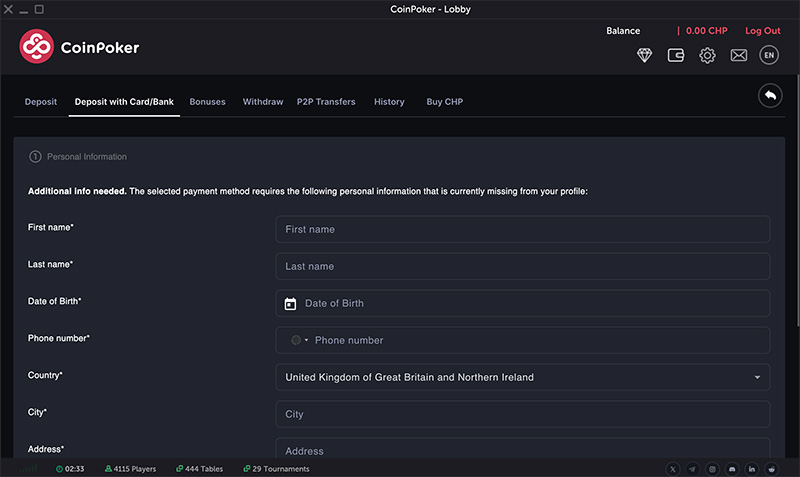Open the X (Twitter) social link
800x477 pixels.
(x=672, y=469)
